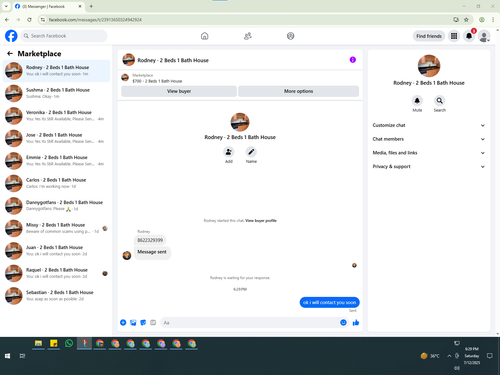Open Sushma conversation in list
Image resolution: width=500 pixels, height=375 pixels.
point(56,93)
